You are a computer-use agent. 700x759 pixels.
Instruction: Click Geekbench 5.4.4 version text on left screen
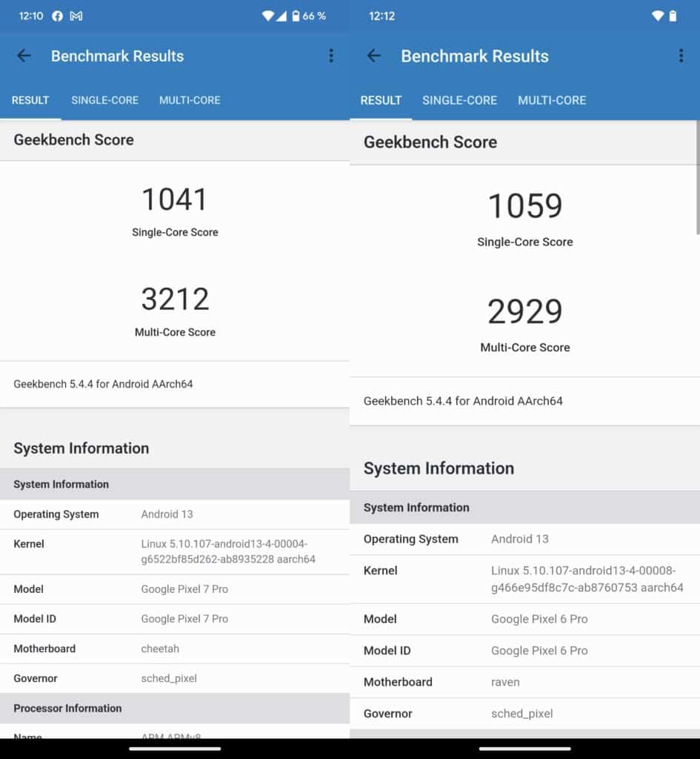click(103, 385)
